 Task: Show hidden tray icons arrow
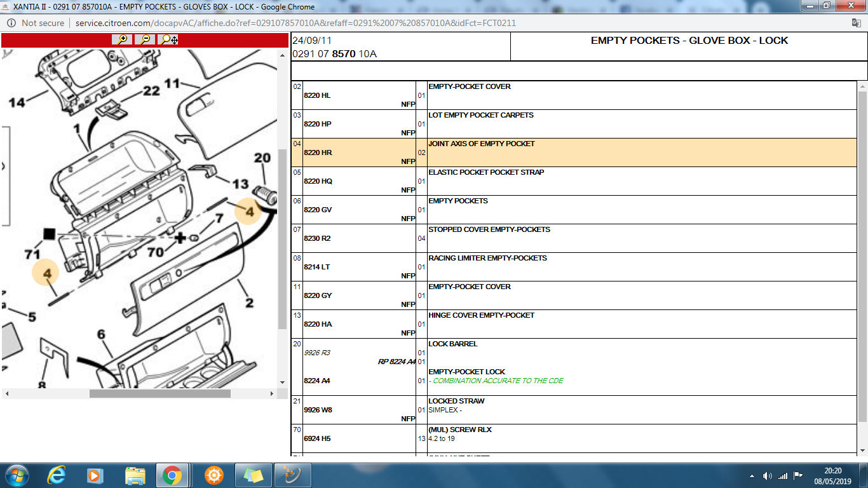pos(753,476)
